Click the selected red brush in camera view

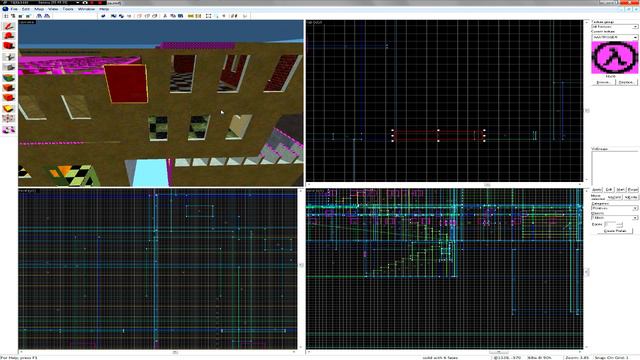point(126,84)
